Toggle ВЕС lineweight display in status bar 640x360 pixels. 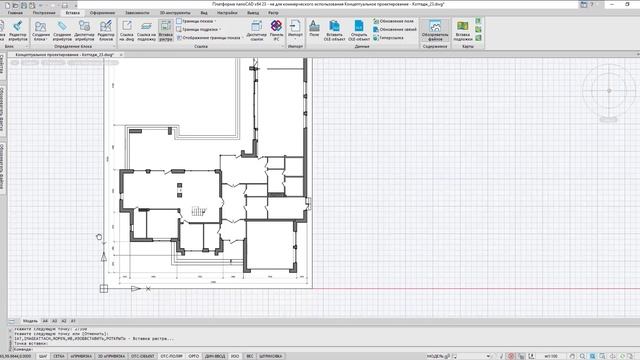pos(250,356)
